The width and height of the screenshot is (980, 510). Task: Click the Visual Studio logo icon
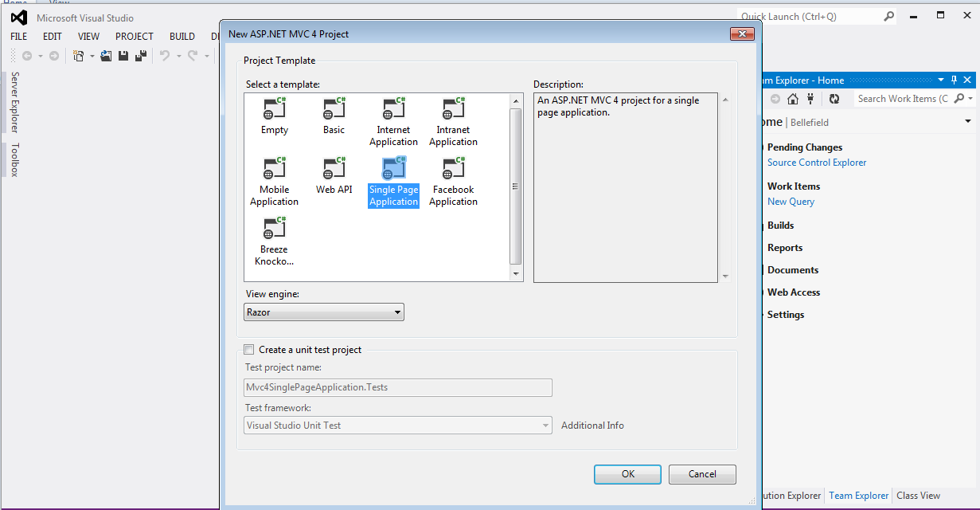(x=19, y=18)
